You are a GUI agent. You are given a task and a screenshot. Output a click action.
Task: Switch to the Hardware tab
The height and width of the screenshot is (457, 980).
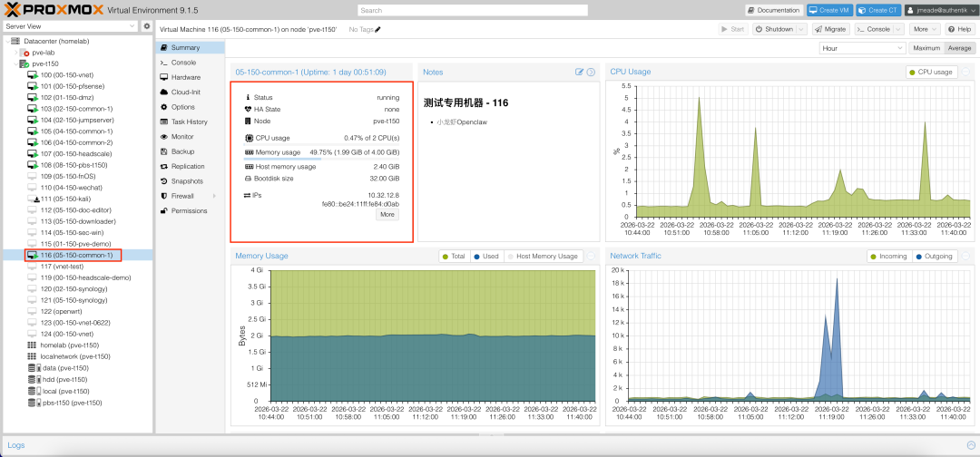pyautogui.click(x=185, y=77)
